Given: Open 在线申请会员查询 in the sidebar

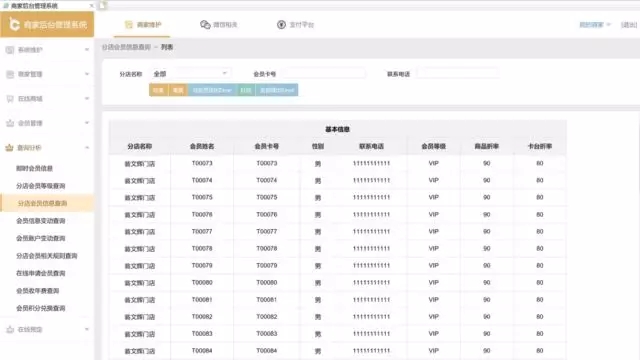Looking at the screenshot, I should [x=40, y=273].
